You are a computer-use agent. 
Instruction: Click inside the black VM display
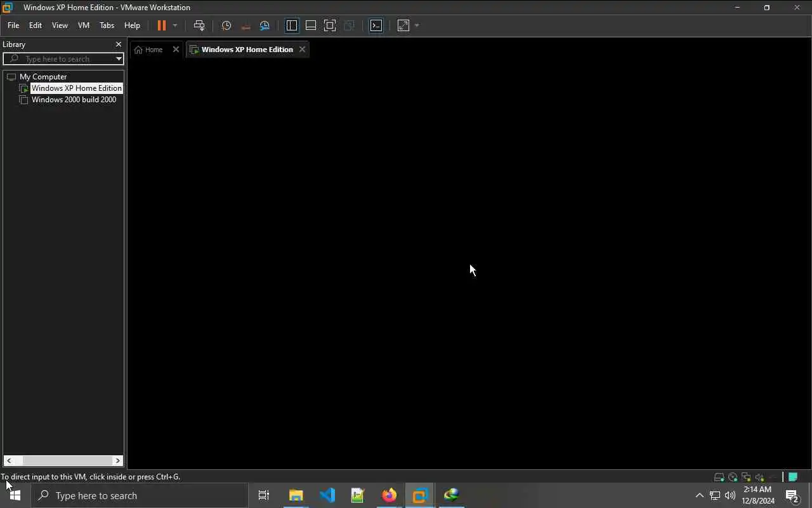[x=469, y=265]
